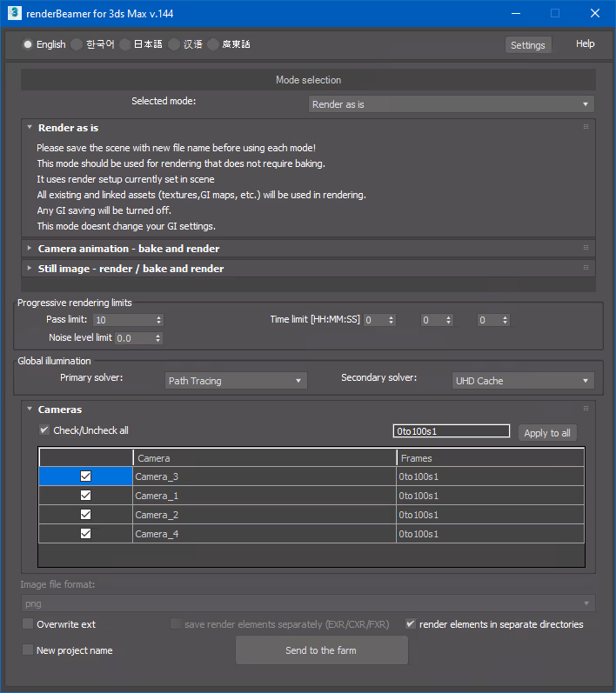Select the Camera_4 name cell
This screenshot has width=616, height=693.
264,534
